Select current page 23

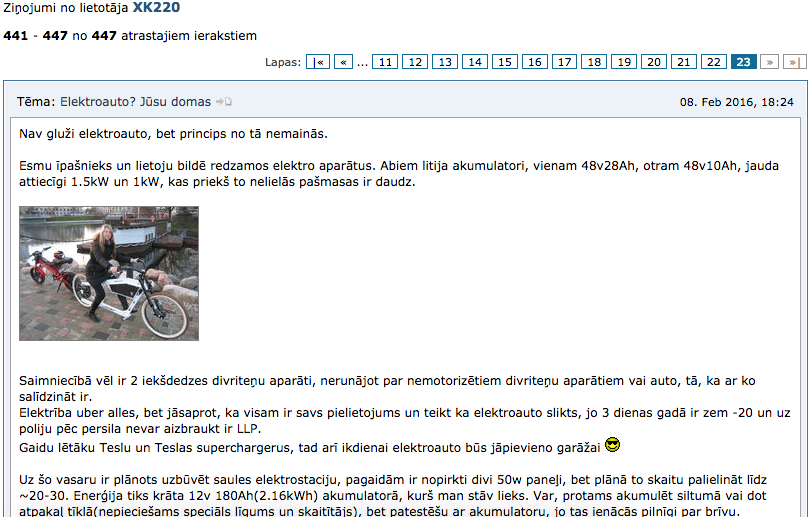click(744, 62)
